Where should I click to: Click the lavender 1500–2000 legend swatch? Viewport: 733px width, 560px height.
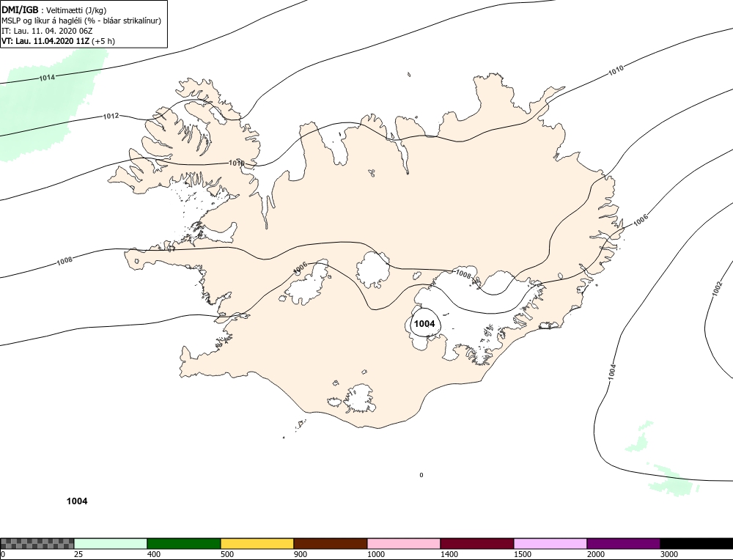click(550, 544)
